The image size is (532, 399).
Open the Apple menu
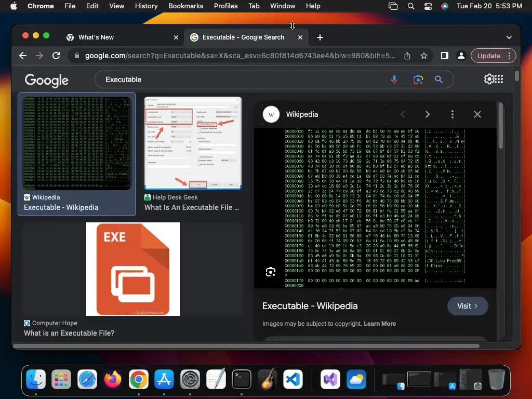14,6
